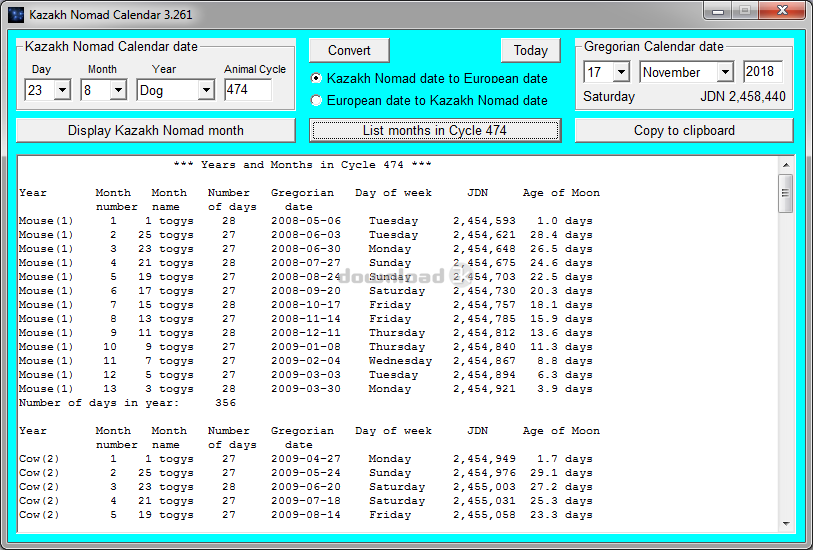Click the date 2008-11-14
This screenshot has height=550, width=813.
[x=306, y=319]
